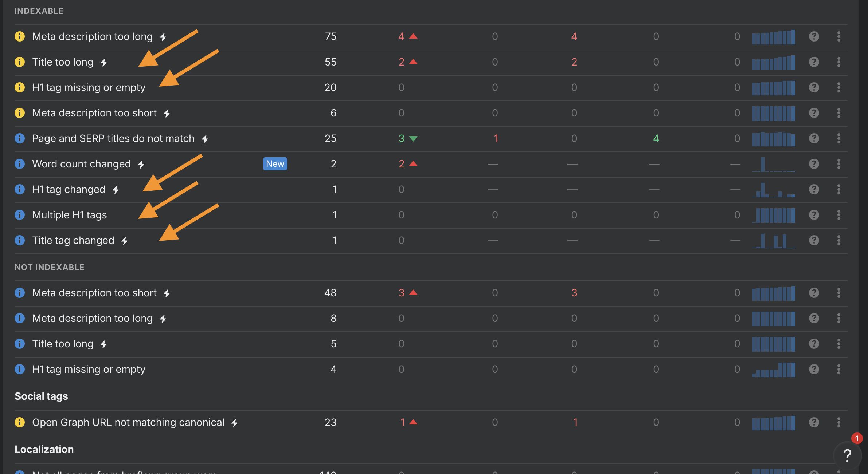Open Page and SERP titles do not match

point(113,138)
